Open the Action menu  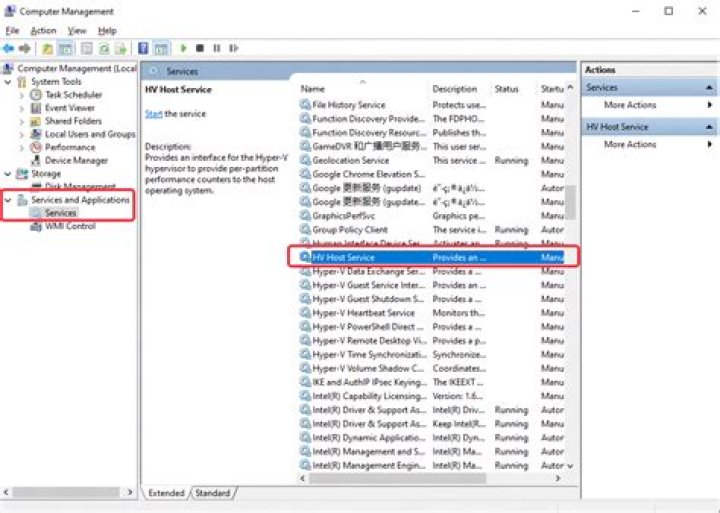43,31
